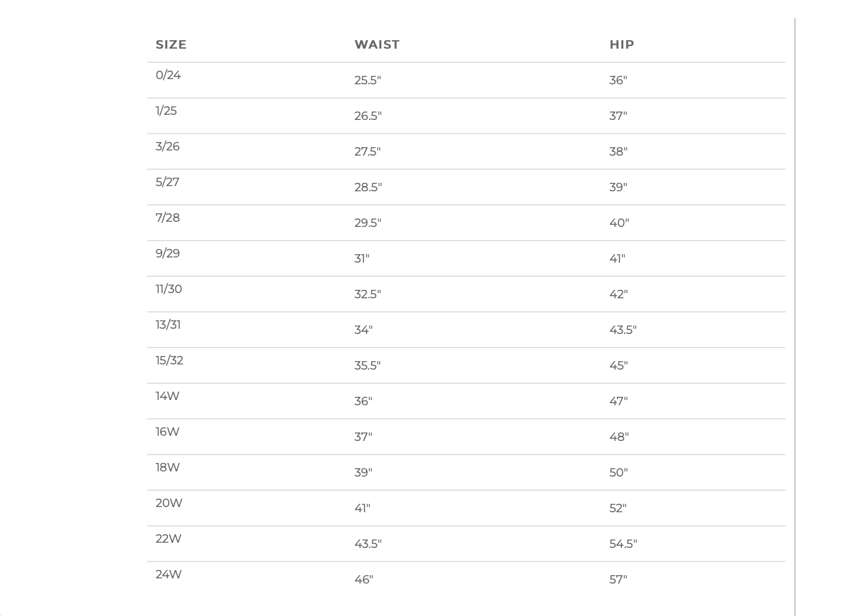Click the 52" hip measurement
Viewport: 868px width, 616px height.
618,508
